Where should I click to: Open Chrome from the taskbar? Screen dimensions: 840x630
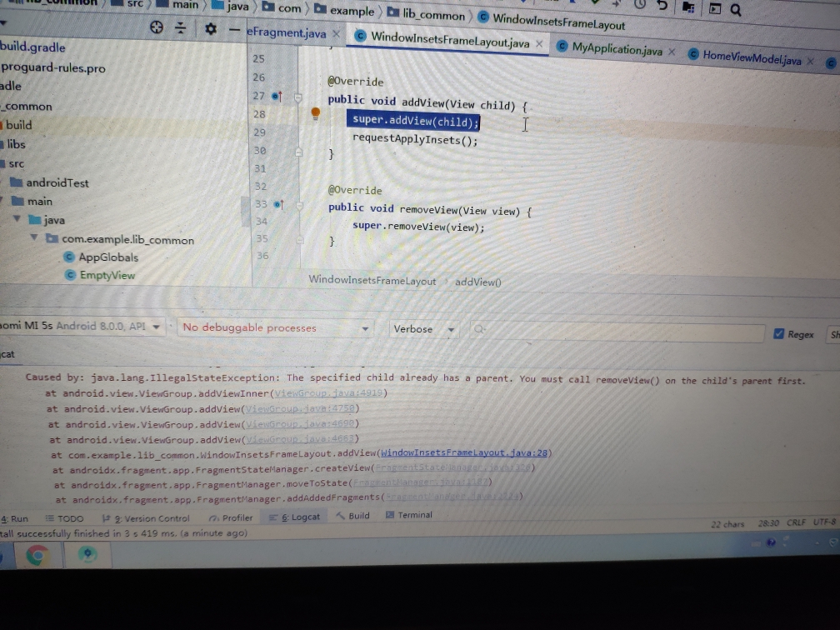coord(37,555)
